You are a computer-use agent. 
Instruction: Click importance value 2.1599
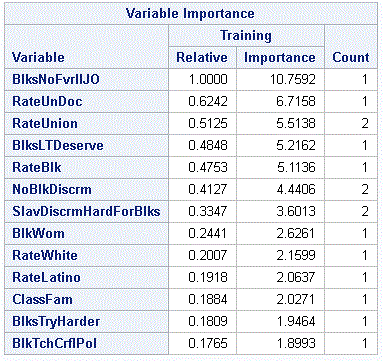pyautogui.click(x=296, y=255)
